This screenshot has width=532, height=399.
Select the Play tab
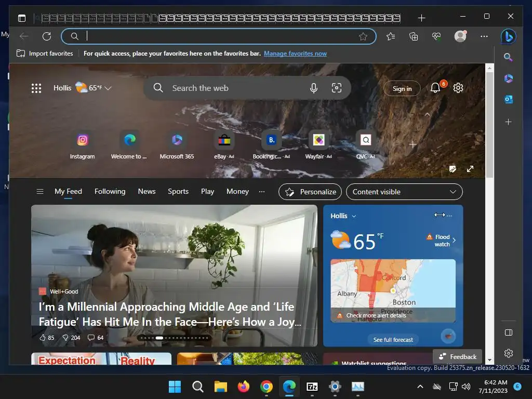(207, 191)
